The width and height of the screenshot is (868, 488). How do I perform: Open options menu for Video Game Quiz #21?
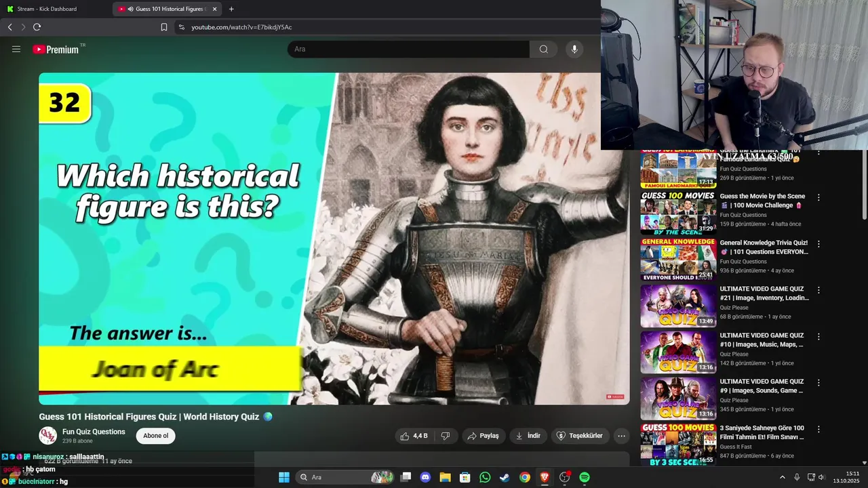pos(818,290)
